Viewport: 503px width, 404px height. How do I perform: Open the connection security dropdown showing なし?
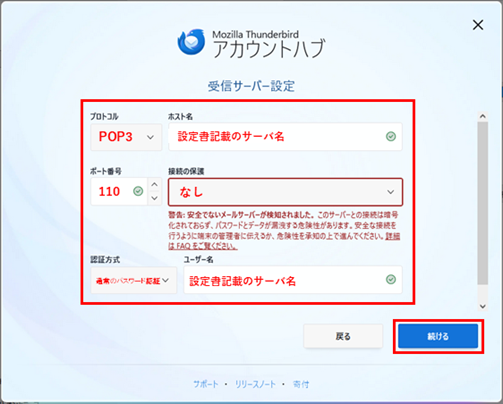pyautogui.click(x=285, y=192)
